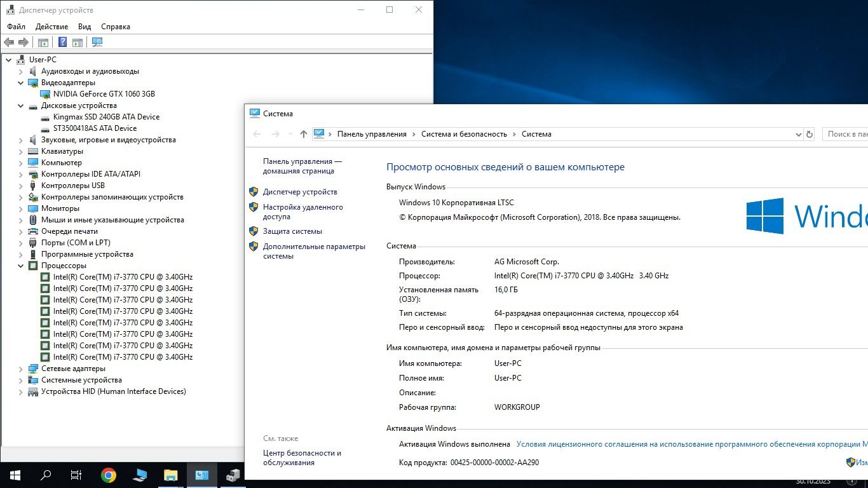Open the address bar history dropdown arrow
This screenshot has width=868, height=488.
coord(799,134)
